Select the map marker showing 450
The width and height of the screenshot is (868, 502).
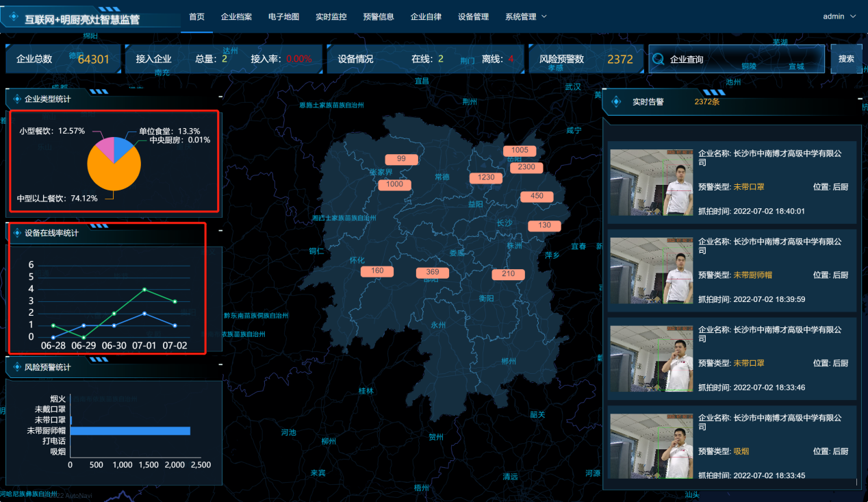pyautogui.click(x=537, y=197)
